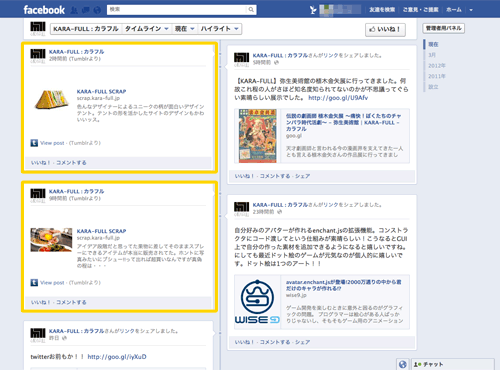
Task: Click the page avatar on the 弥生美術館 post
Action: click(241, 59)
